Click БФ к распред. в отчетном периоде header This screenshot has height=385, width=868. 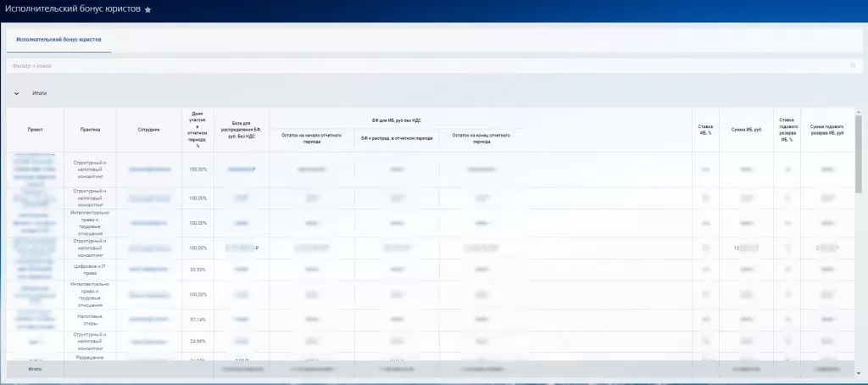point(397,137)
